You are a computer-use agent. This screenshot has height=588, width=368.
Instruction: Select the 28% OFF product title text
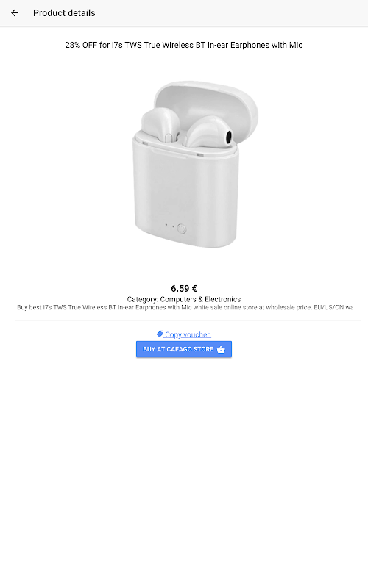[x=183, y=45]
